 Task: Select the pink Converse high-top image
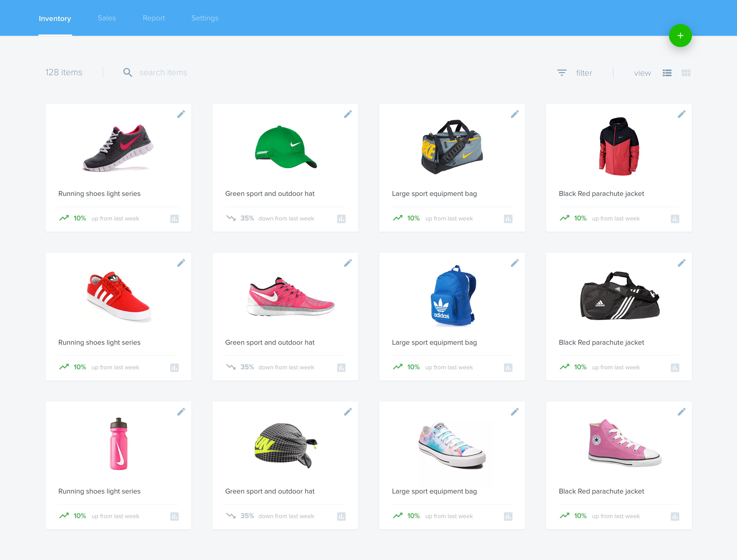click(625, 443)
